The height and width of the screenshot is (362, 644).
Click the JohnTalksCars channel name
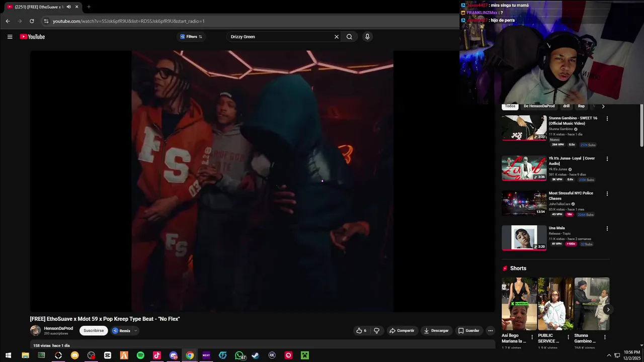[559, 204]
